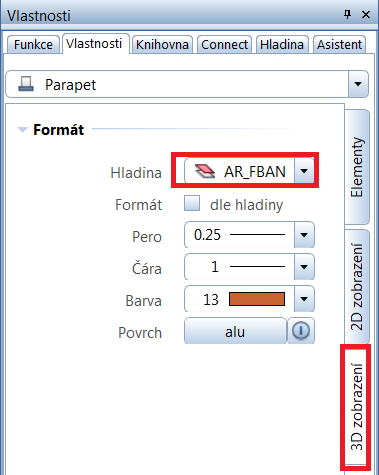This screenshot has height=475, width=379.
Task: Select the Elementy side tab
Action: click(x=357, y=167)
